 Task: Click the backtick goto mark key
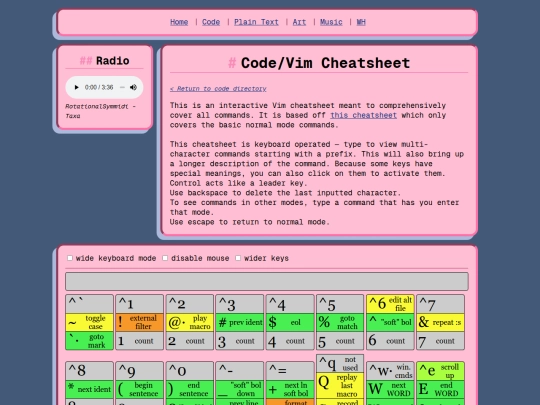[90, 341]
